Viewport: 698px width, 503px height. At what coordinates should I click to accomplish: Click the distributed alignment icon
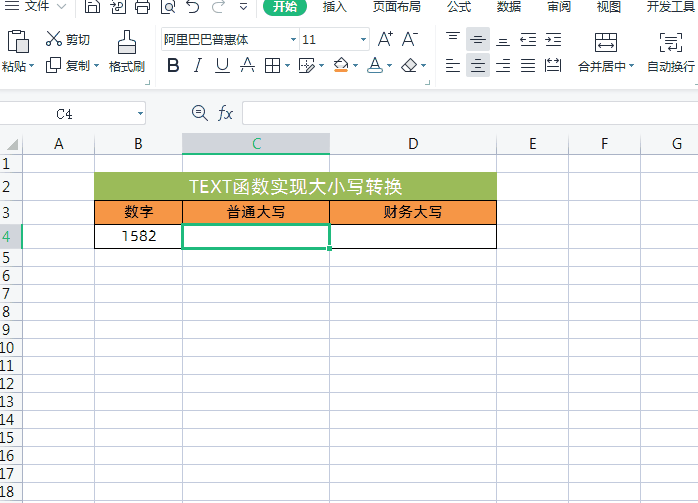click(553, 65)
